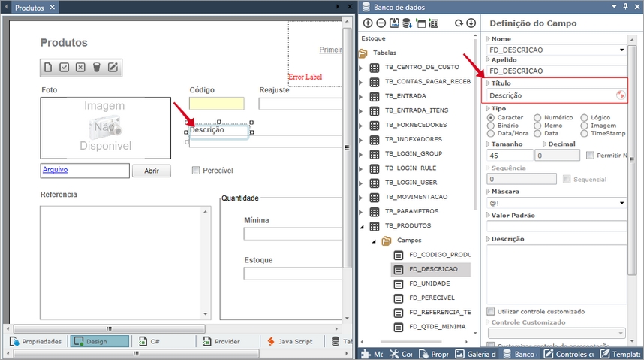Click into the Tamanho input field
This screenshot has height=360, width=644.
click(509, 156)
